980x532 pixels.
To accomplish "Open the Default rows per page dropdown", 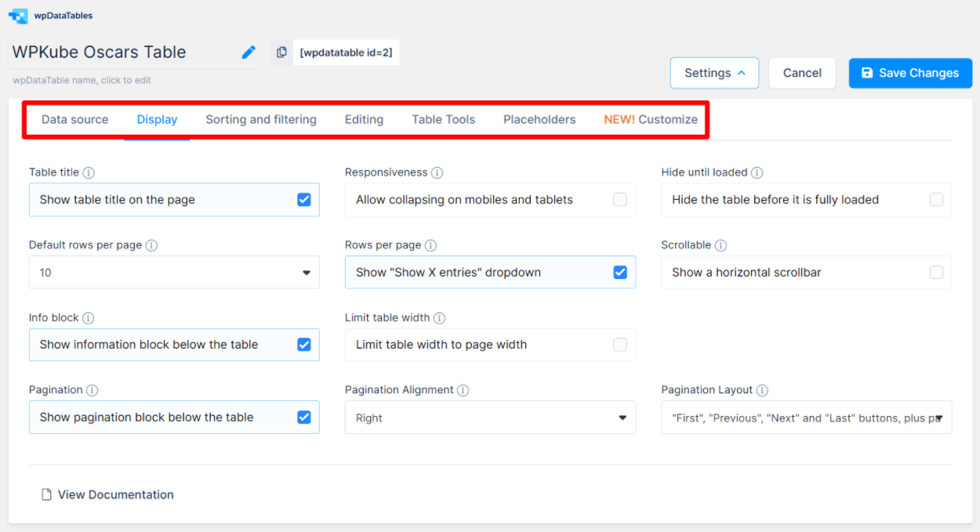I will click(x=174, y=273).
